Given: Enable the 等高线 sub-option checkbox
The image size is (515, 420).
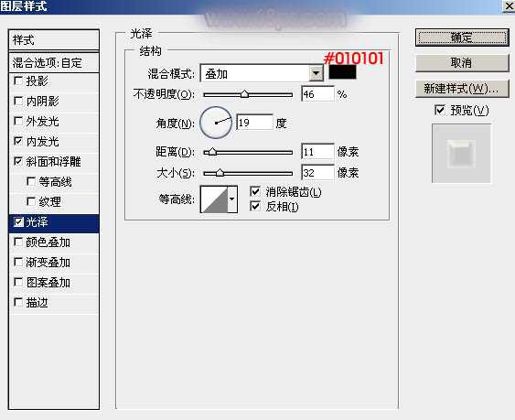Looking at the screenshot, I should point(31,181).
